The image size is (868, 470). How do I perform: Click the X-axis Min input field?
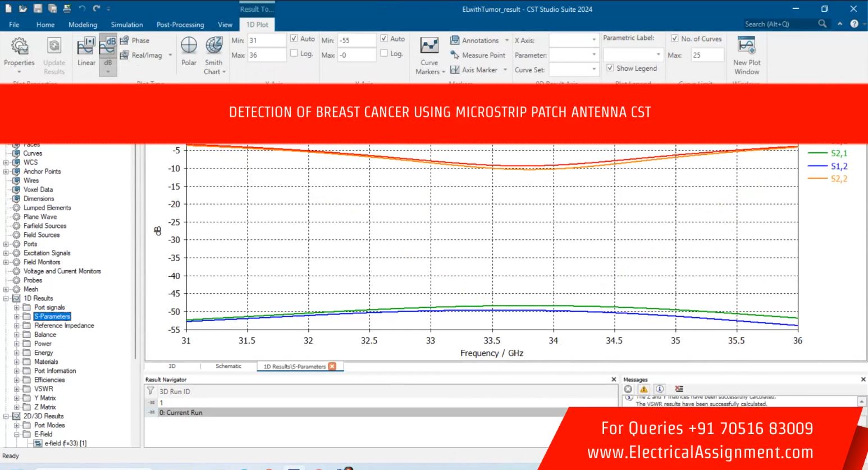click(266, 40)
